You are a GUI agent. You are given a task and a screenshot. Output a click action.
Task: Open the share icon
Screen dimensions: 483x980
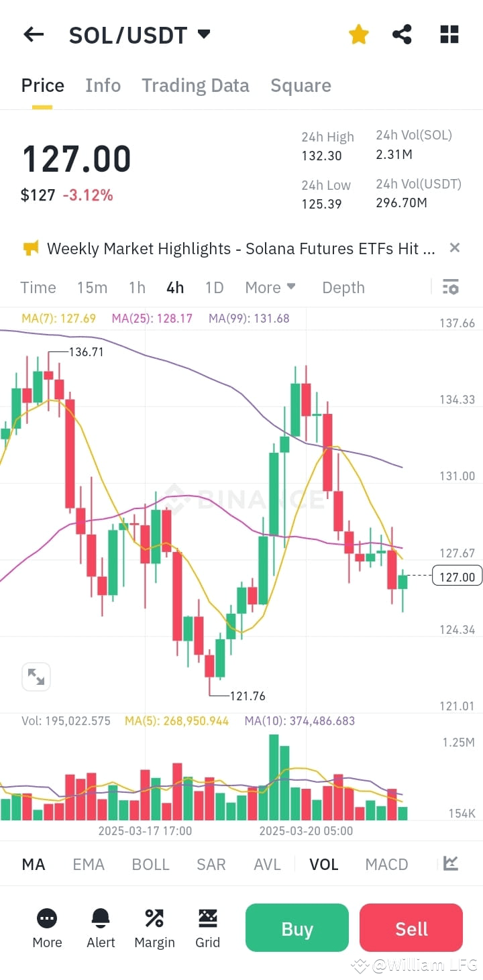[402, 34]
